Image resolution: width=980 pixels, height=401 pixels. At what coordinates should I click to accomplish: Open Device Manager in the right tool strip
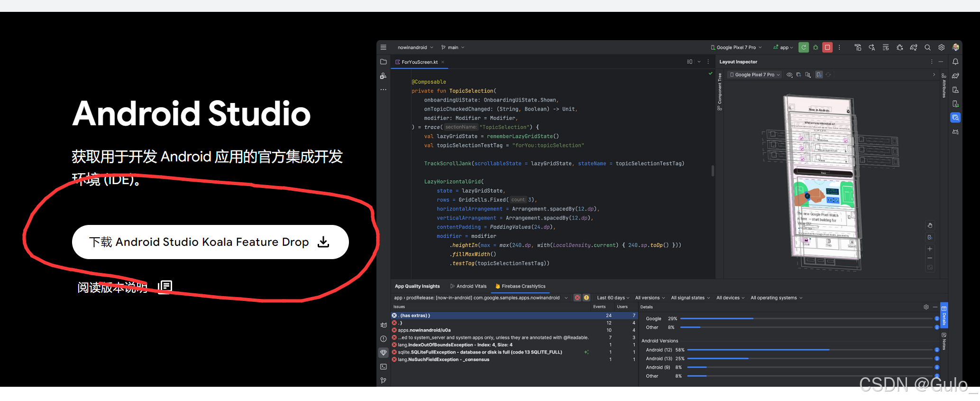point(955,90)
